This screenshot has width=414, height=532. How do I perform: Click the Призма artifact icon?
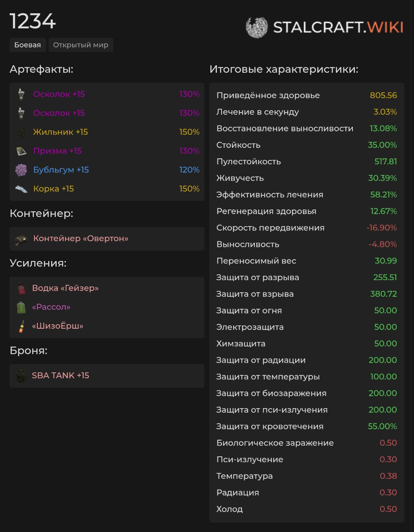point(21,151)
